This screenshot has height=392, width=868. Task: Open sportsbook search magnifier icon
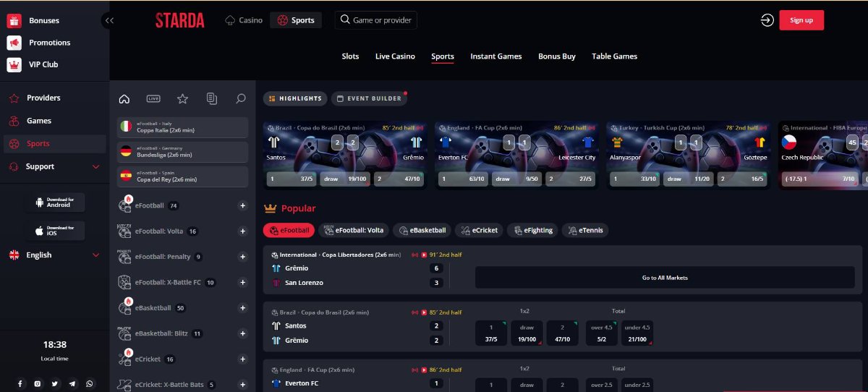[241, 98]
